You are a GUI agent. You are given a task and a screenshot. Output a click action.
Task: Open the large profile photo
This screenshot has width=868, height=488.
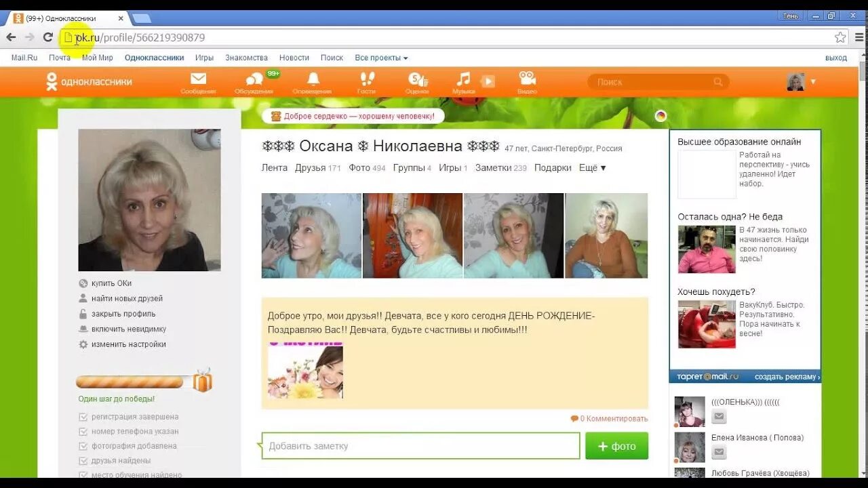pyautogui.click(x=149, y=200)
